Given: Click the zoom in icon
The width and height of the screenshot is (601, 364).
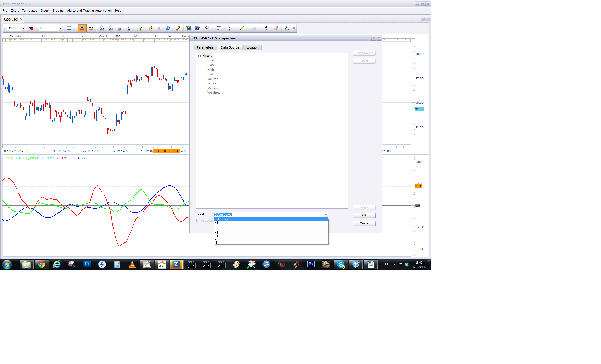Looking at the screenshot, I should click(102, 28).
